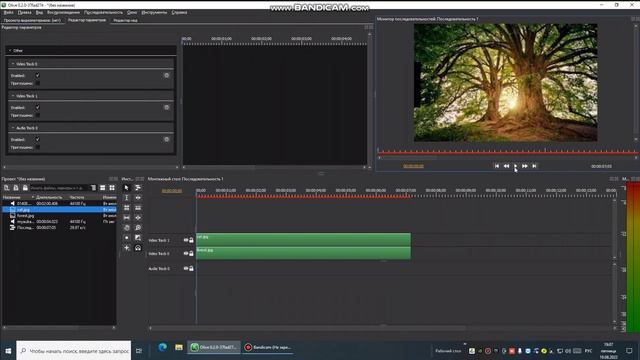
Task: Select the Track Select tool beside Pointer
Action: (x=138, y=187)
